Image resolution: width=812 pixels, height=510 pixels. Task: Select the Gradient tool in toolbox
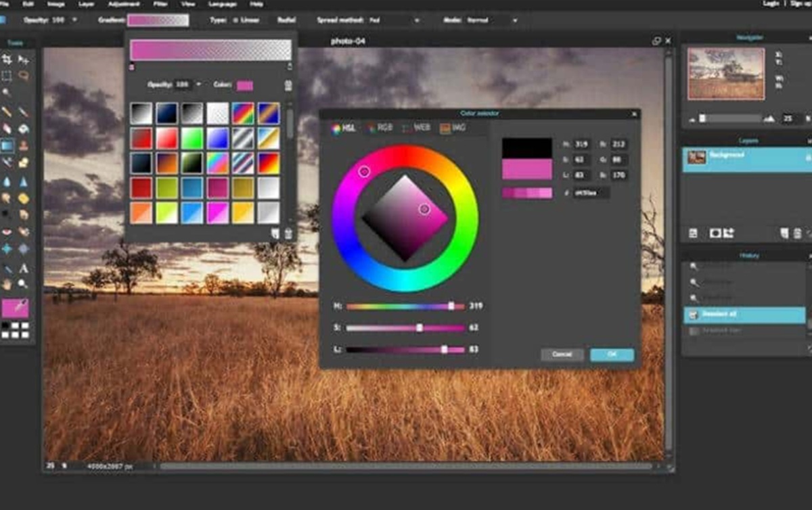pyautogui.click(x=7, y=145)
